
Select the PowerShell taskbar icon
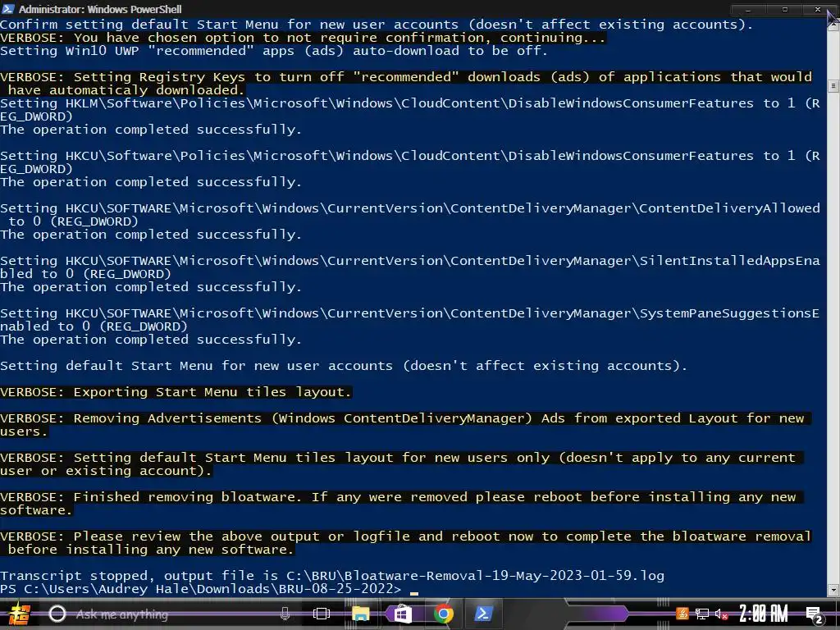[x=484, y=614]
